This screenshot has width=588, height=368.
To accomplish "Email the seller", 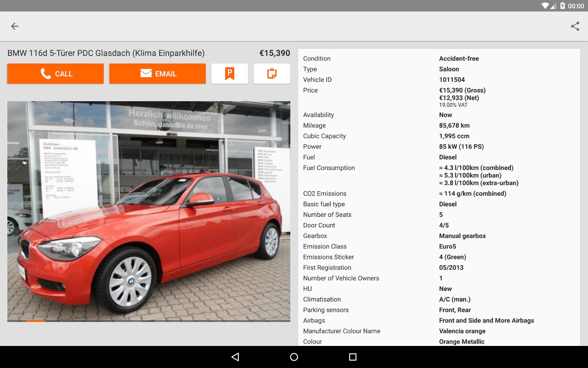I will click(x=157, y=74).
